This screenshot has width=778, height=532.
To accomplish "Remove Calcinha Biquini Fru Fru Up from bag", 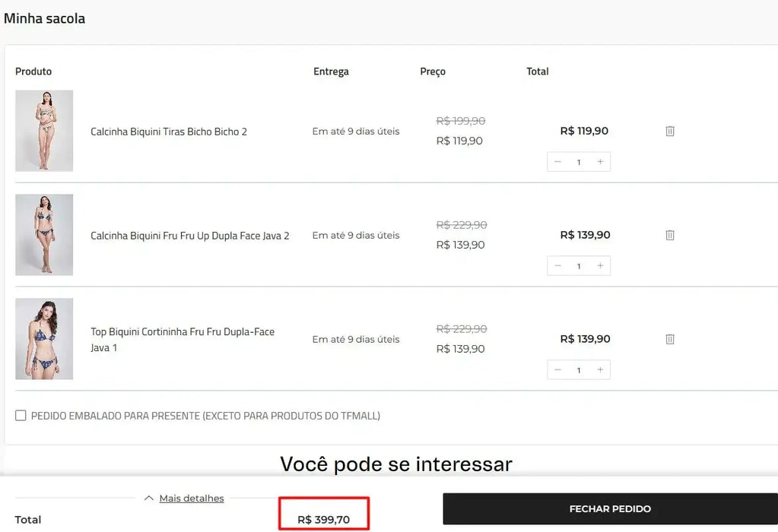I will 670,236.
